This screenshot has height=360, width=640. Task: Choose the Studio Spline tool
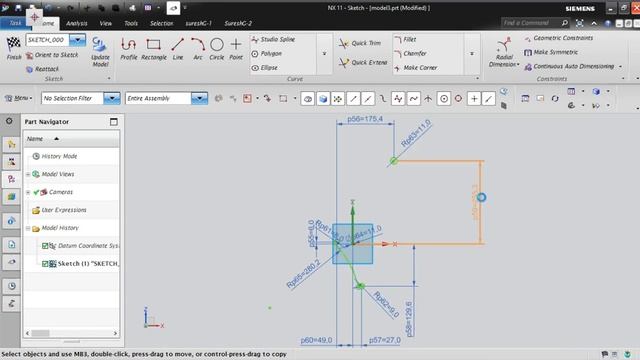click(x=273, y=39)
